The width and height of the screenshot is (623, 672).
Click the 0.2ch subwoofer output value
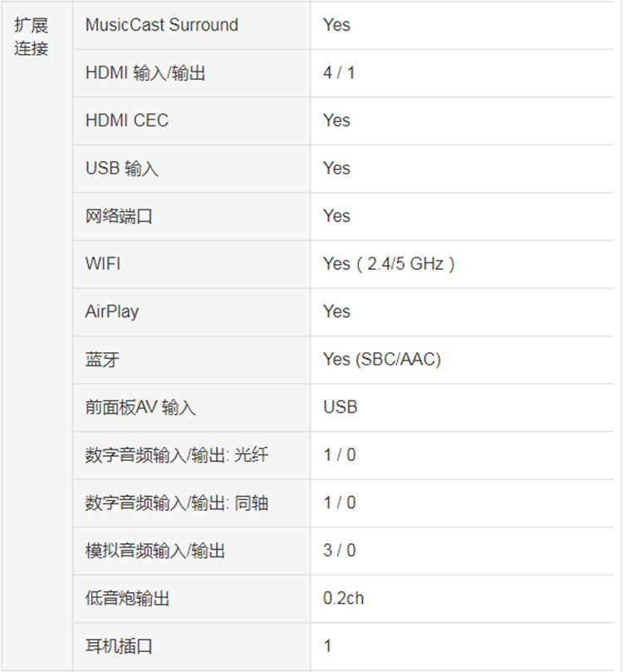[x=343, y=598]
